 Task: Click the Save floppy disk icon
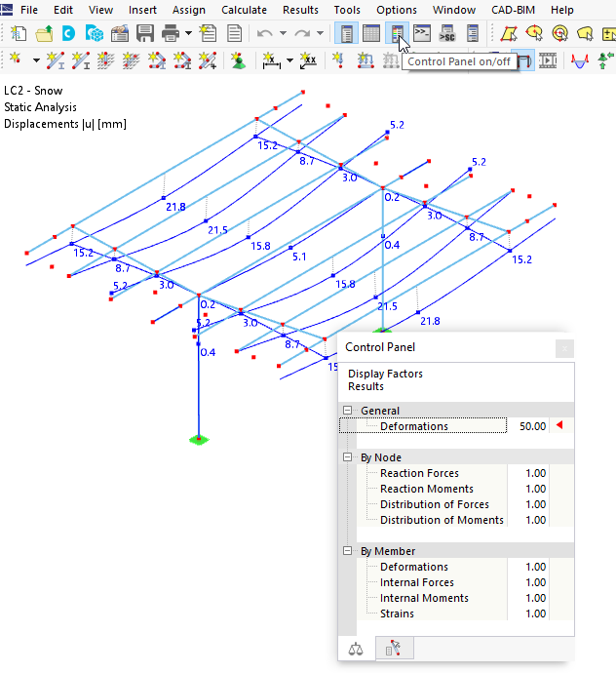pos(145,33)
